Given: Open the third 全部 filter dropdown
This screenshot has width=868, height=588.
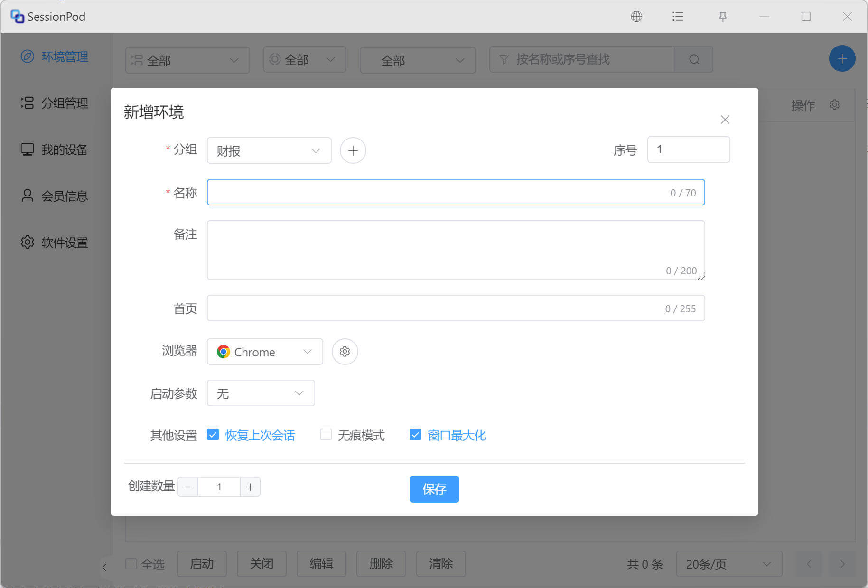Looking at the screenshot, I should (x=418, y=60).
